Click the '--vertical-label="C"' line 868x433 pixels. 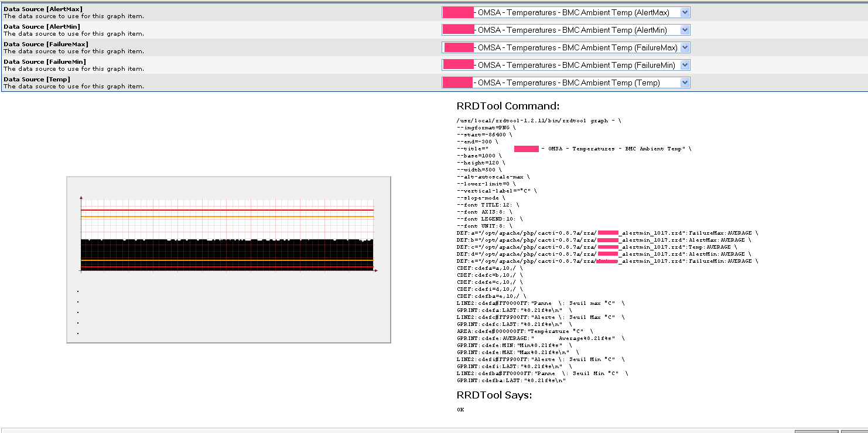pos(496,191)
